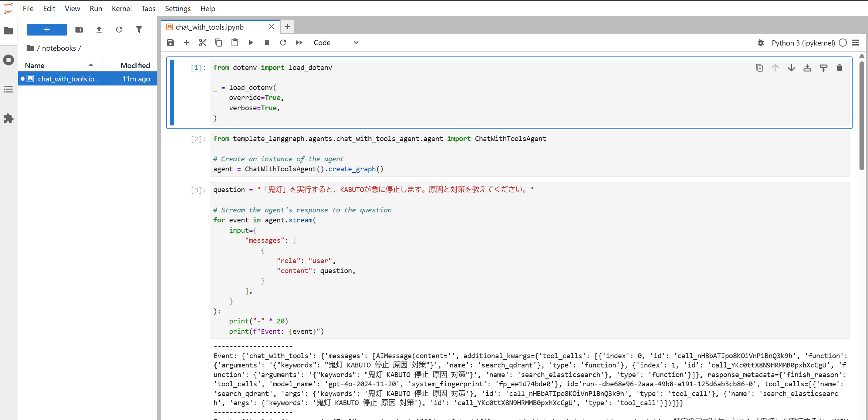Create a new folder in file browser
Image resolution: width=868 pixels, height=420 pixels.
tap(79, 30)
